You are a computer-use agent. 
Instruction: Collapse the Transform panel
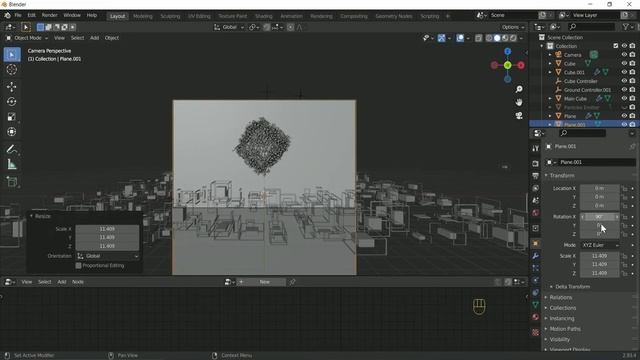coord(561,176)
